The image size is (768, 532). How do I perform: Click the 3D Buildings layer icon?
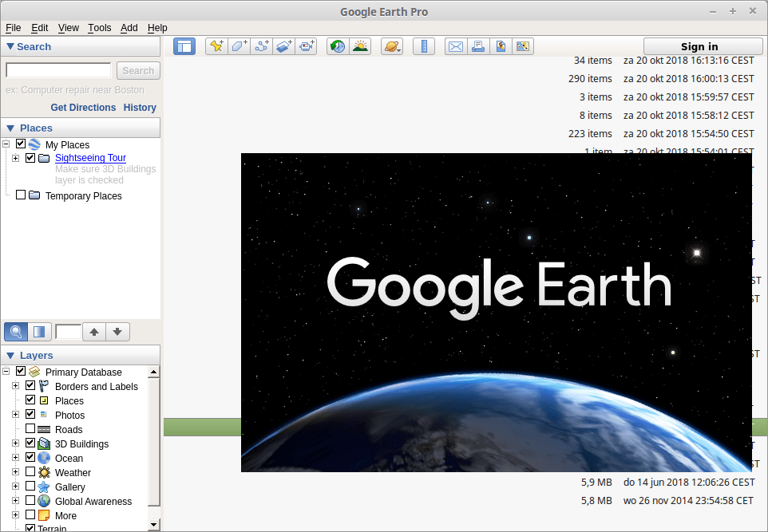[44, 443]
